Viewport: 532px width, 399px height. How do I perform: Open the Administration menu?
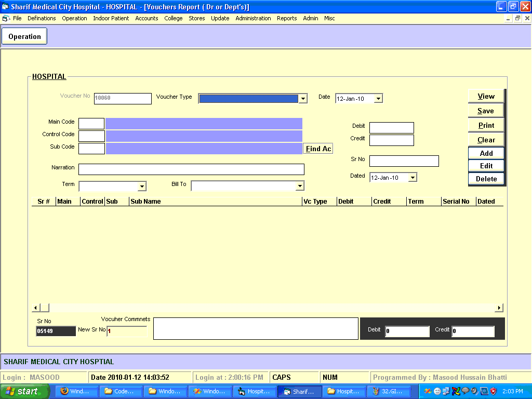click(253, 18)
